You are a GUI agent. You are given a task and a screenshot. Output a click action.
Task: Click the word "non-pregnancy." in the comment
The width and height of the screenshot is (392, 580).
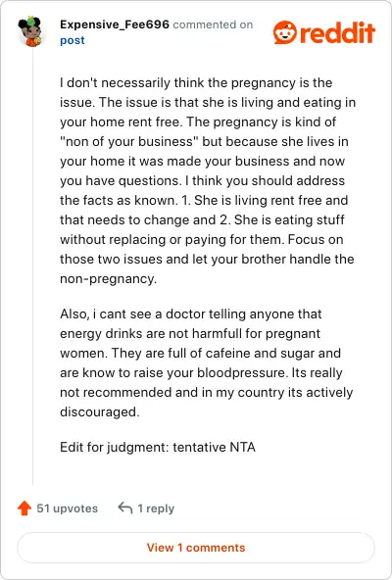(x=109, y=278)
